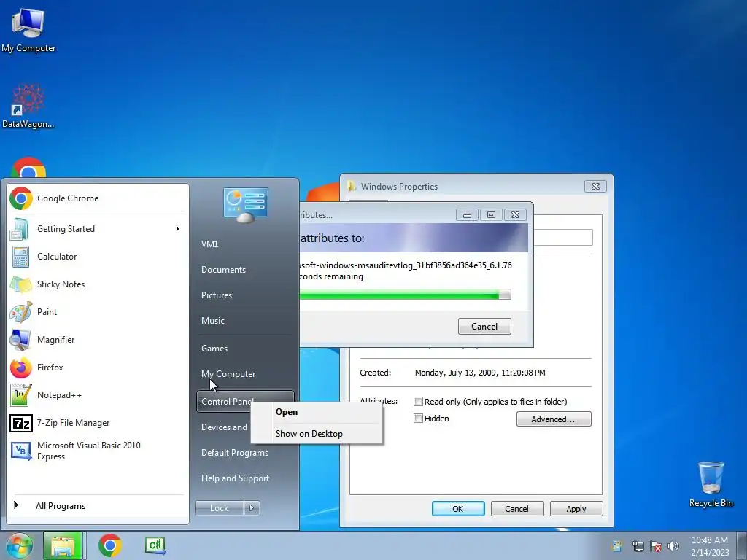
Task: Open Magnifier from Start menu
Action: pyautogui.click(x=98, y=340)
